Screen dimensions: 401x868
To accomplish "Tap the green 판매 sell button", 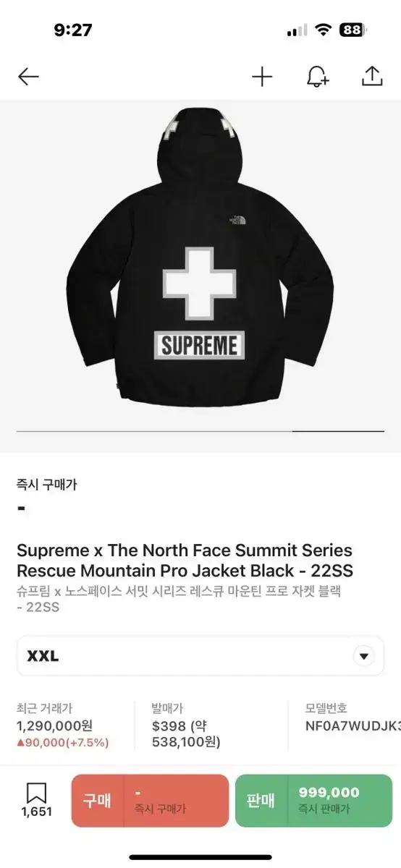I will 313,801.
